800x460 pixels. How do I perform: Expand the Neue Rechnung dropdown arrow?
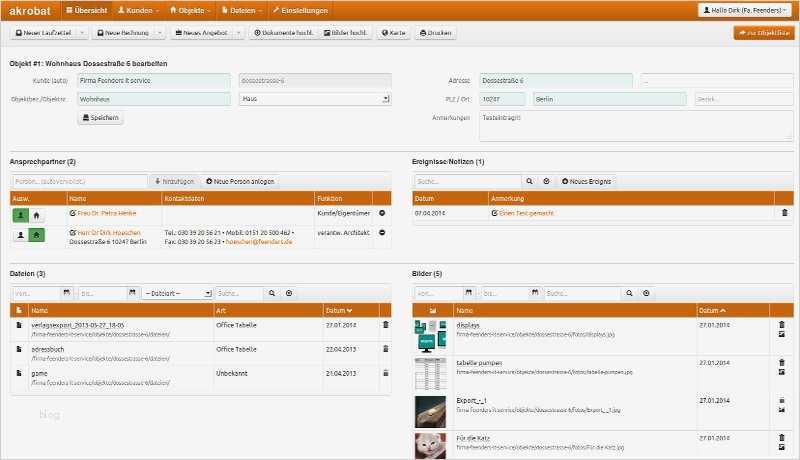[x=160, y=33]
